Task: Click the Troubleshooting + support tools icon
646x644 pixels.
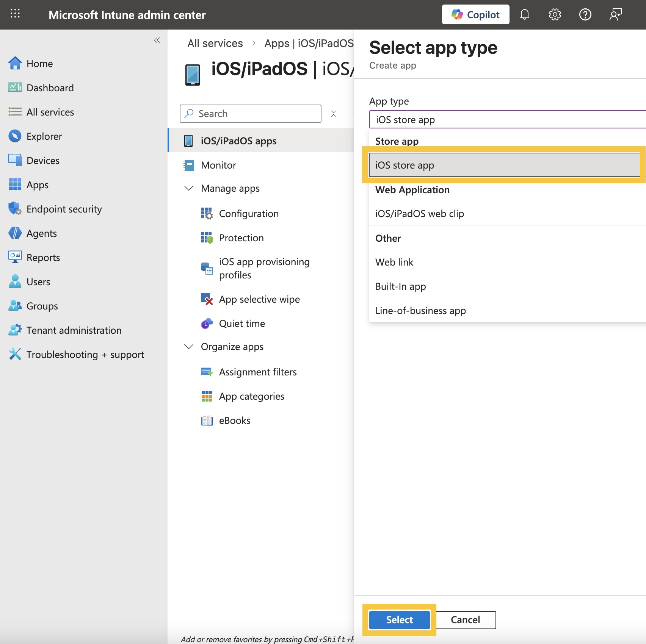Action: 15,354
